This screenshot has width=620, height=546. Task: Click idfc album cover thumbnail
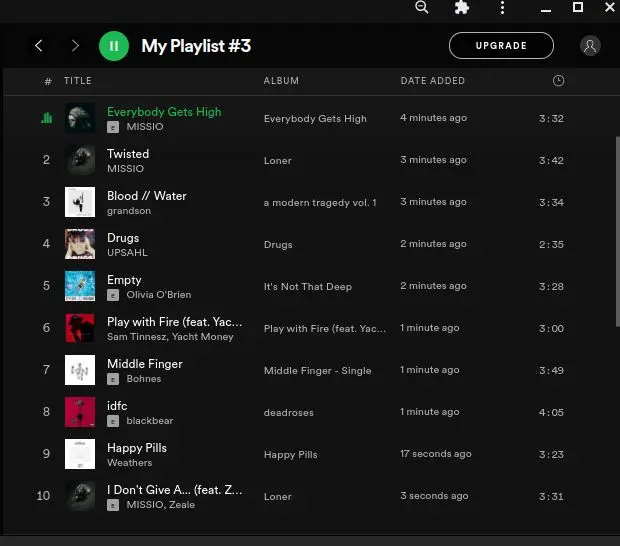80,412
